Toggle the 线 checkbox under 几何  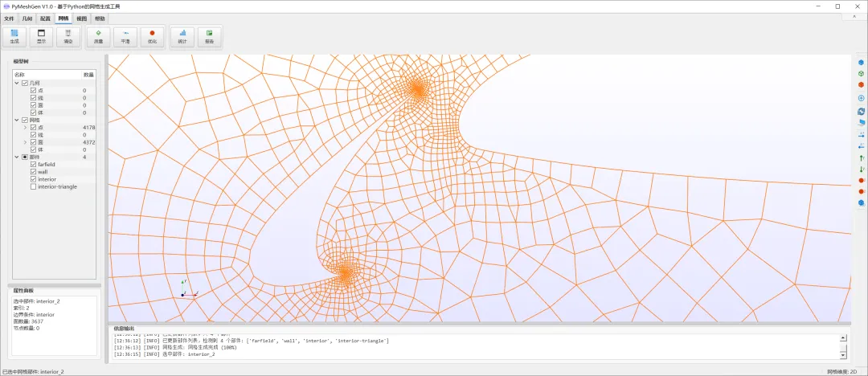point(33,97)
